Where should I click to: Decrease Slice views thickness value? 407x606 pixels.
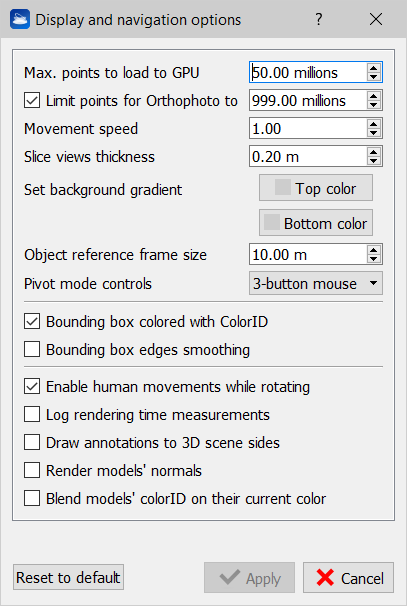click(373, 161)
